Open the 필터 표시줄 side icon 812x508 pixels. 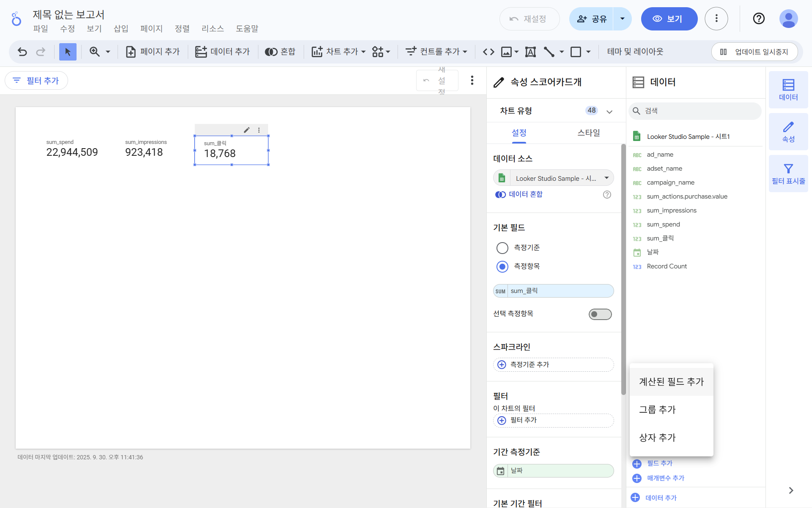pos(788,174)
